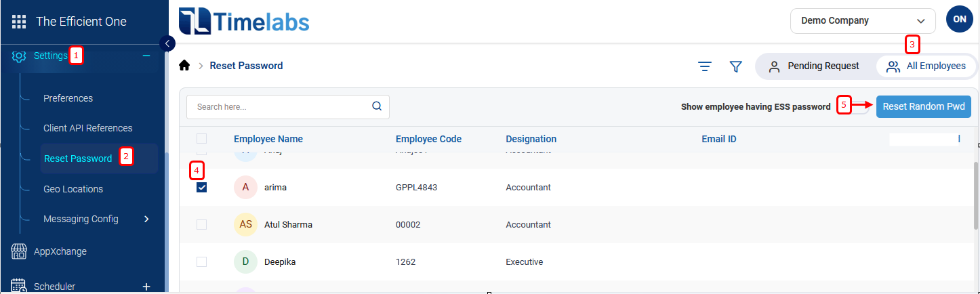The height and width of the screenshot is (294, 980).
Task: Open the app grid launcher icon
Action: pyautogui.click(x=19, y=22)
